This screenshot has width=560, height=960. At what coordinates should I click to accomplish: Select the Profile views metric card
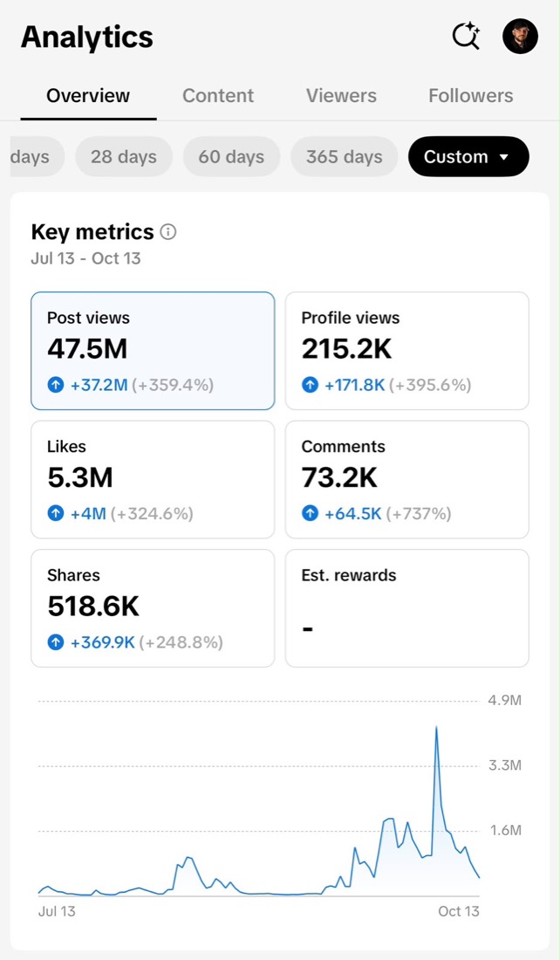click(407, 351)
